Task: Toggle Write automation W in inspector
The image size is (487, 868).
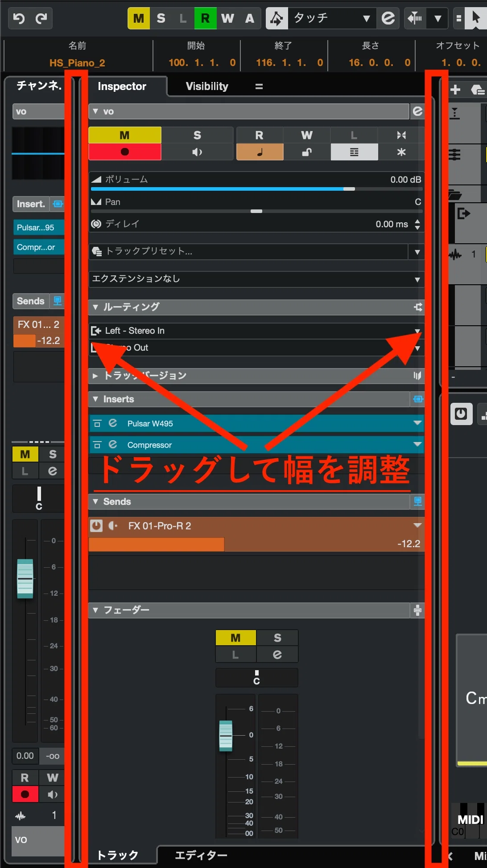Action: 307,135
